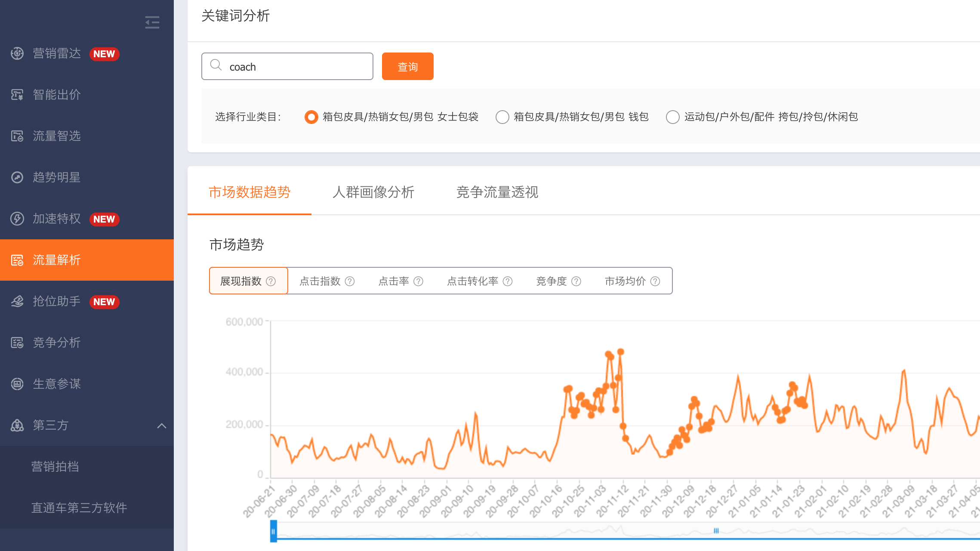This screenshot has height=551, width=980.
Task: Choose the 挎包/拎包/休闲包 radio option
Action: [672, 117]
